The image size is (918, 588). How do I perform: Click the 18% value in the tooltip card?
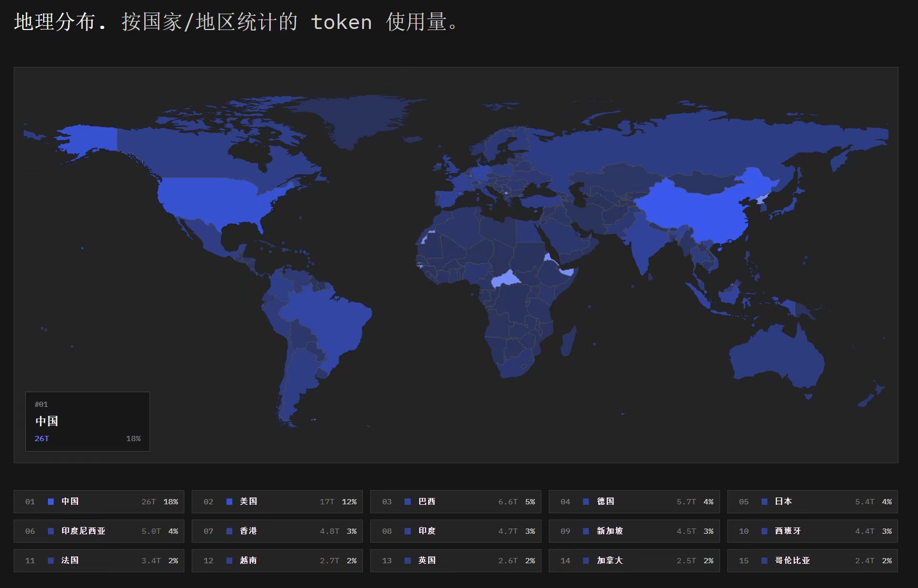pos(133,438)
